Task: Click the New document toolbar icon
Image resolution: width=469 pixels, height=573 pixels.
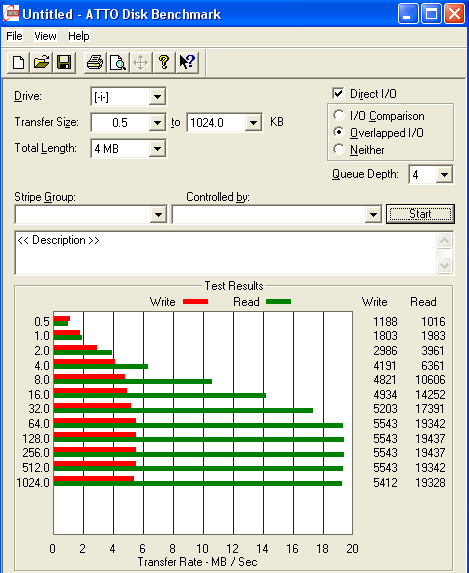Action: [x=18, y=62]
